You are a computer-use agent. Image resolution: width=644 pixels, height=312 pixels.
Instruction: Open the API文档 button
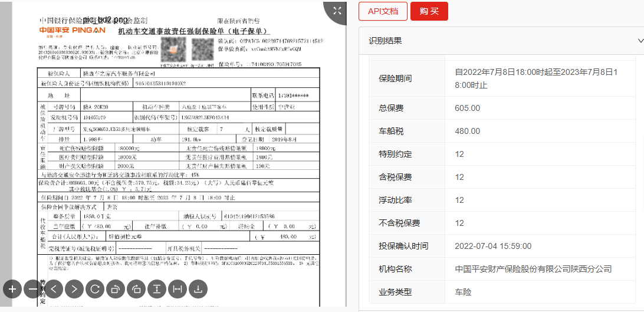click(383, 11)
